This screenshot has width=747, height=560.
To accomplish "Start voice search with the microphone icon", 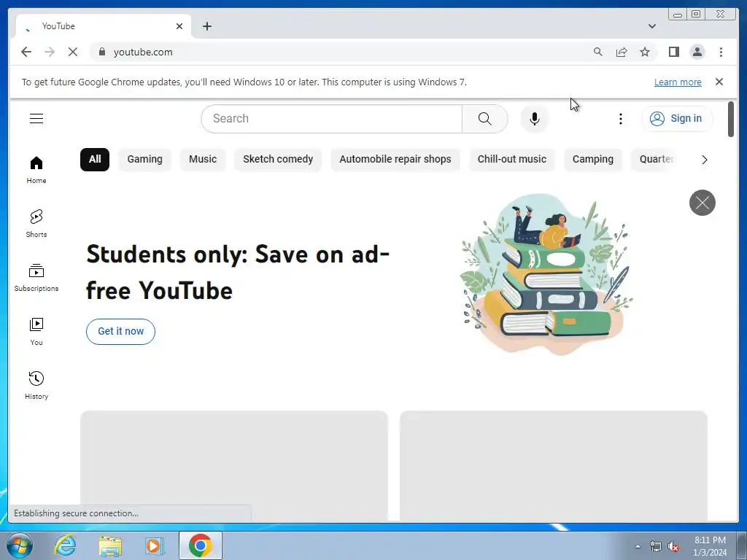I will coord(535,119).
